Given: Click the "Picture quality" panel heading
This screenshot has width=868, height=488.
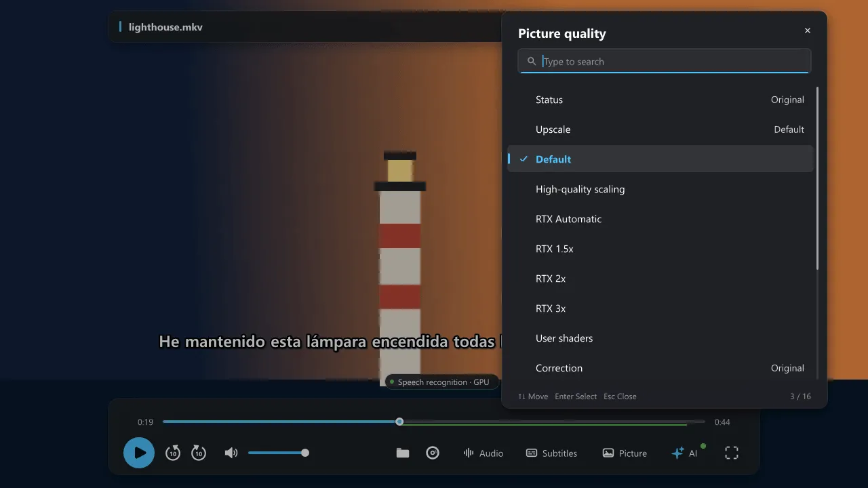Looking at the screenshot, I should pyautogui.click(x=562, y=34).
